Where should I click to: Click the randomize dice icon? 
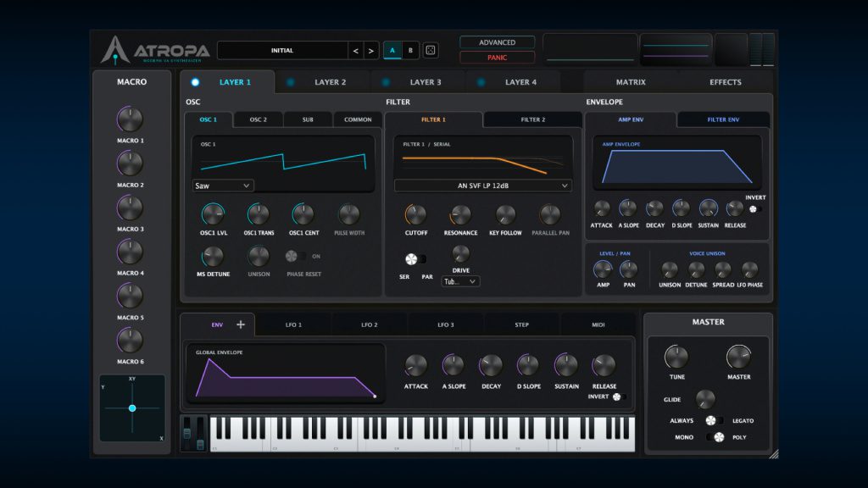click(430, 50)
